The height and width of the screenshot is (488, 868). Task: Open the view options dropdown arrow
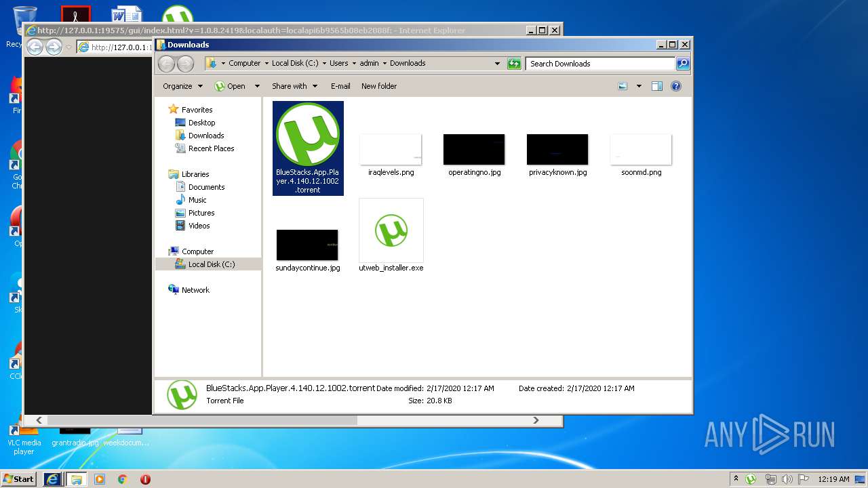639,86
